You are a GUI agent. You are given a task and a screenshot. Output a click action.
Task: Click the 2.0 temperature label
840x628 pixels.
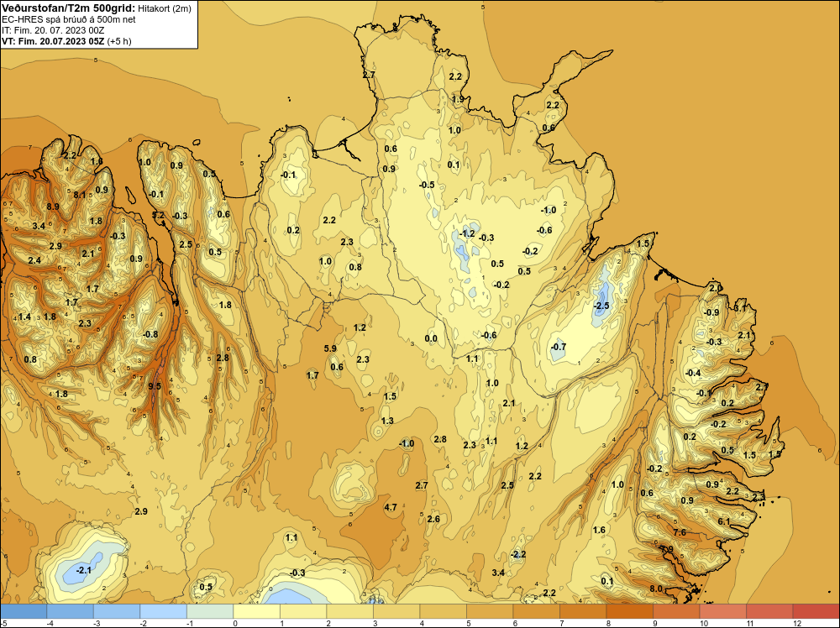point(715,288)
